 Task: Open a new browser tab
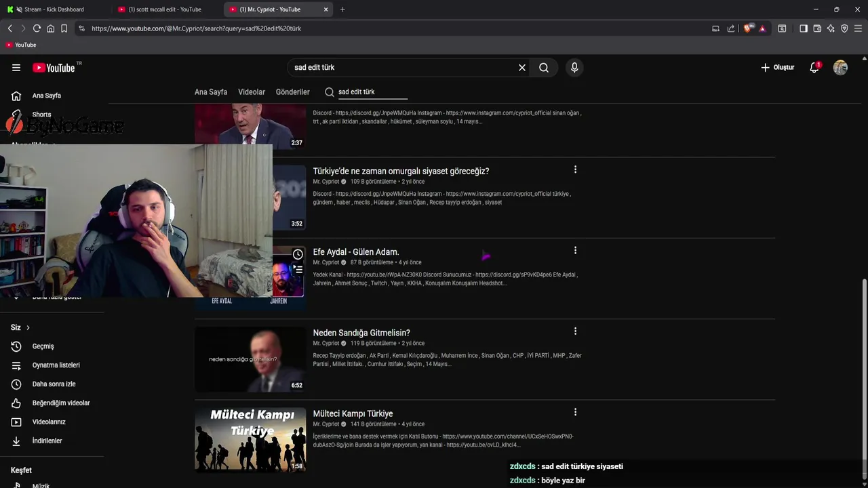[x=342, y=9]
